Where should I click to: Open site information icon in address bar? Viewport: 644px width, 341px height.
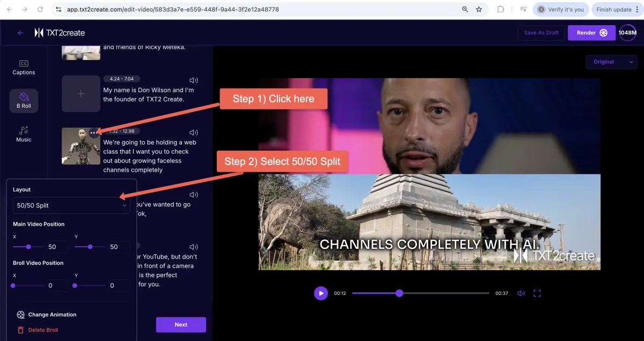(59, 10)
